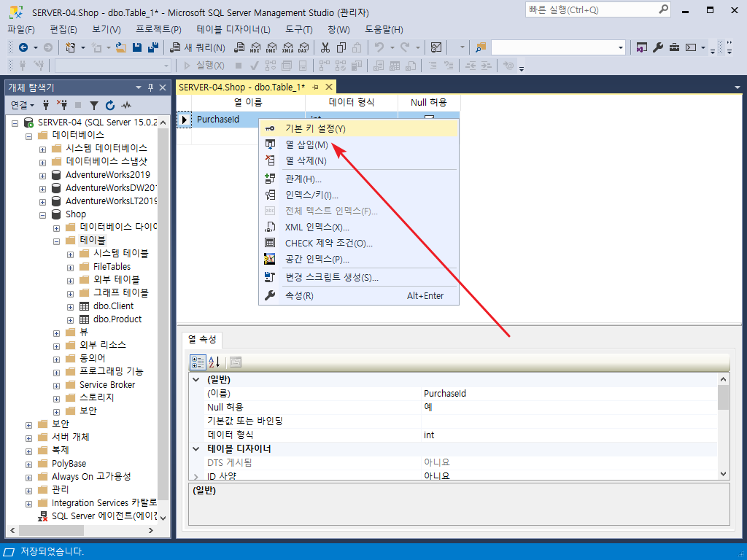Click the PurchaseId column name cell

[225, 119]
